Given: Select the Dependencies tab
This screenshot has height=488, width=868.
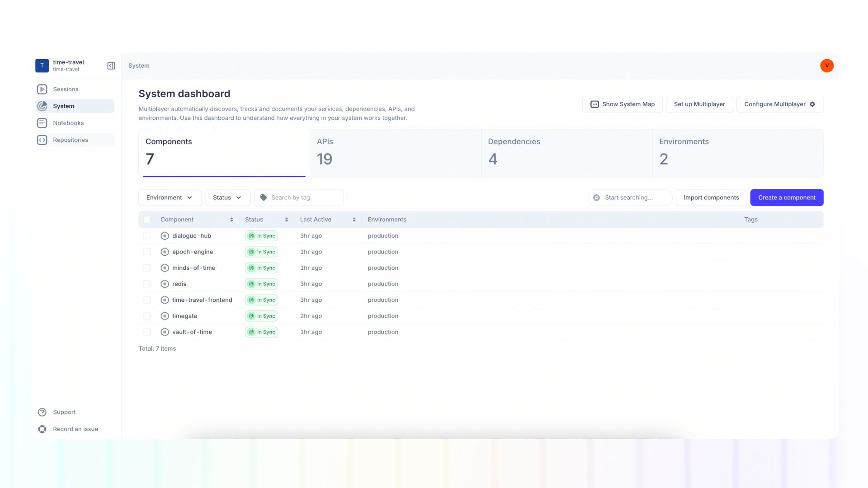Looking at the screenshot, I should click(566, 153).
